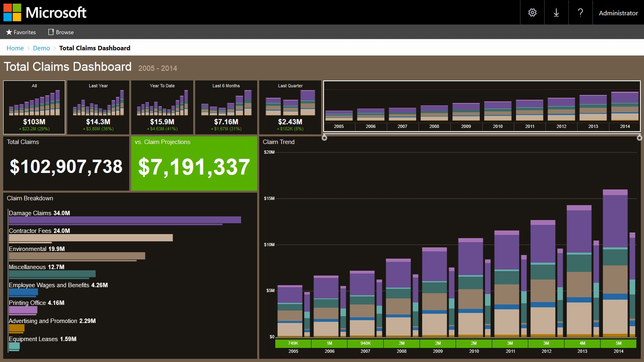Click the Browse page icon
Image resolution: width=644 pixels, height=362 pixels.
coord(51,32)
